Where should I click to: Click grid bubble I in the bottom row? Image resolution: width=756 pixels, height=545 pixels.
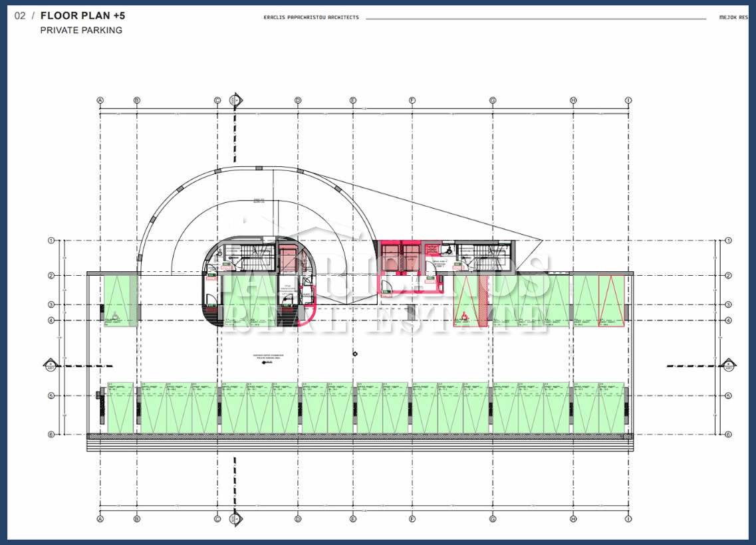tap(628, 519)
